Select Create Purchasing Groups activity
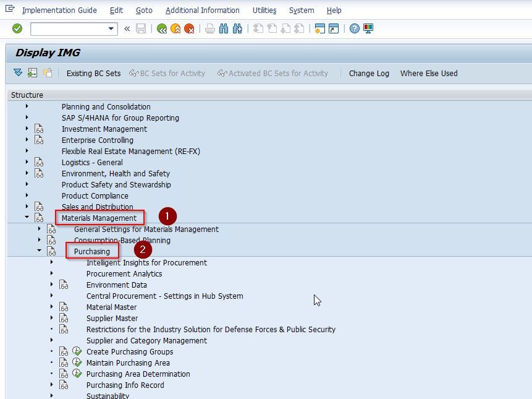This screenshot has height=399, width=532. [130, 351]
